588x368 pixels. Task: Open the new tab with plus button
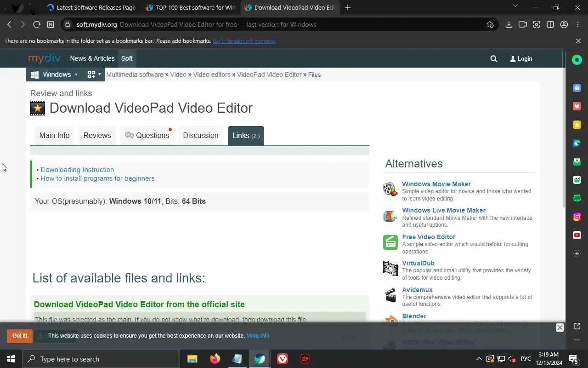click(348, 7)
